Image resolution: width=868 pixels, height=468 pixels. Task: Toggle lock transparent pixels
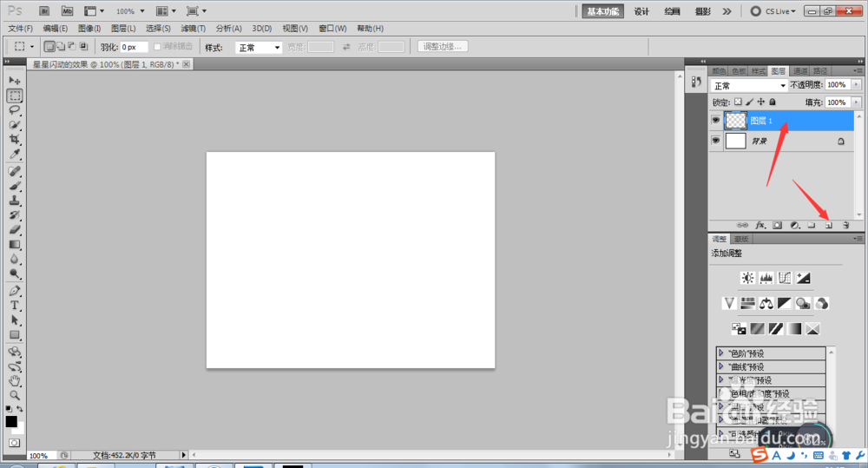[x=738, y=102]
